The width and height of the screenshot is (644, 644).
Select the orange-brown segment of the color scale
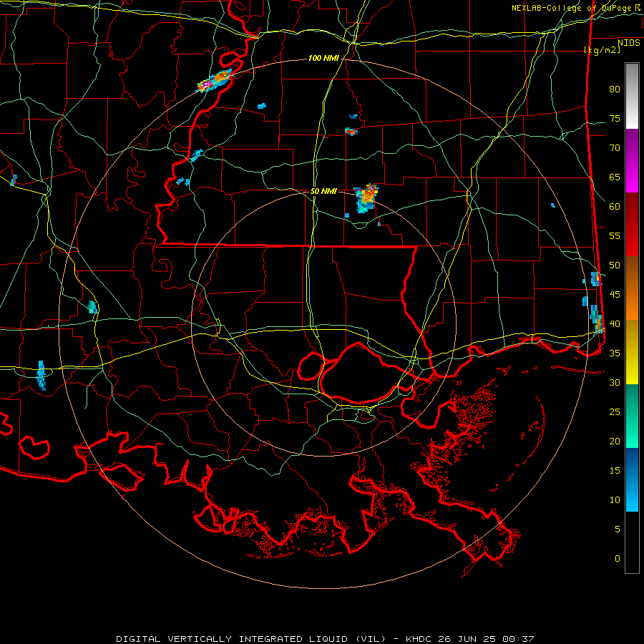click(632, 288)
